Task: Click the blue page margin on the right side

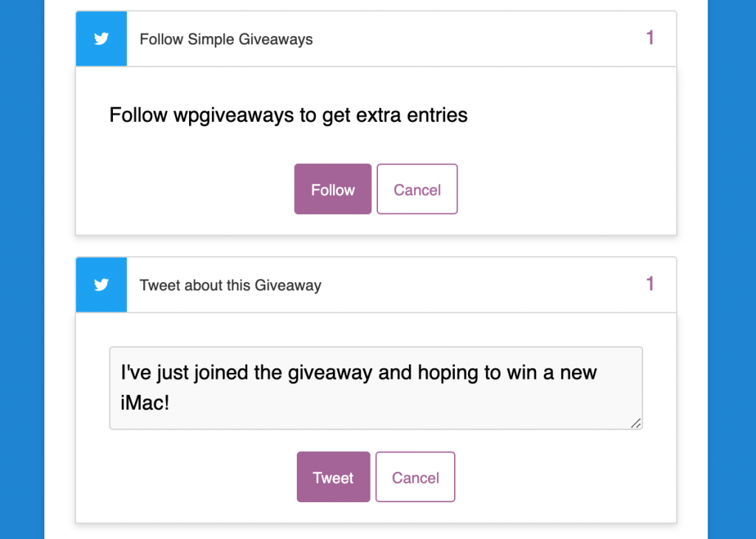Action: coord(732,269)
